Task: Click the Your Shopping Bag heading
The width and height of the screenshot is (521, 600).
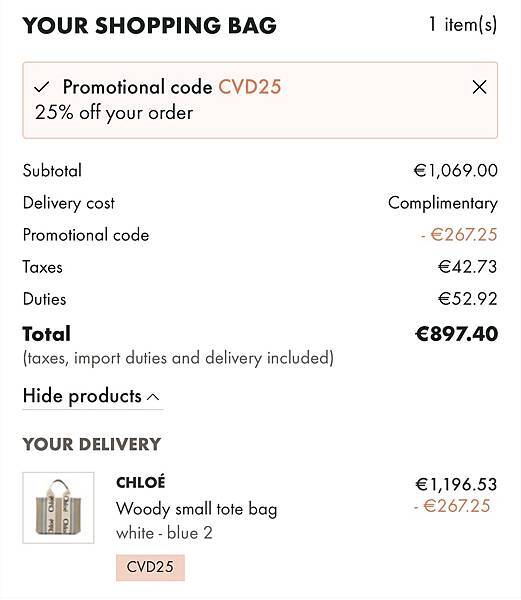Action: click(150, 26)
